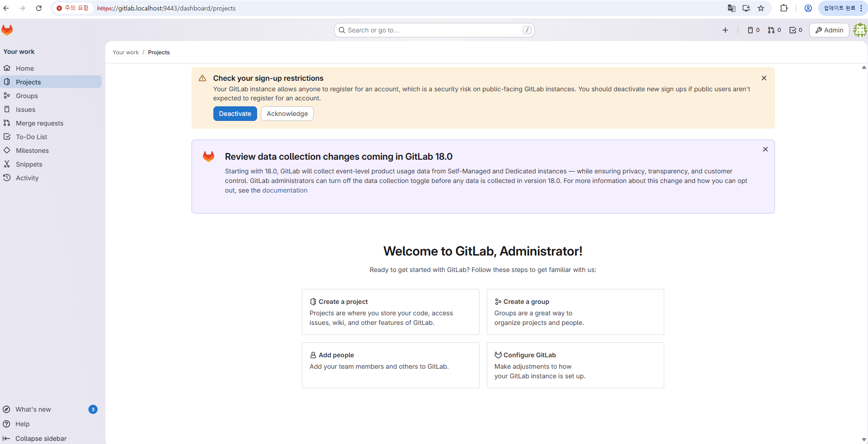Click the translate page icon
The image size is (868, 444).
[x=732, y=8]
